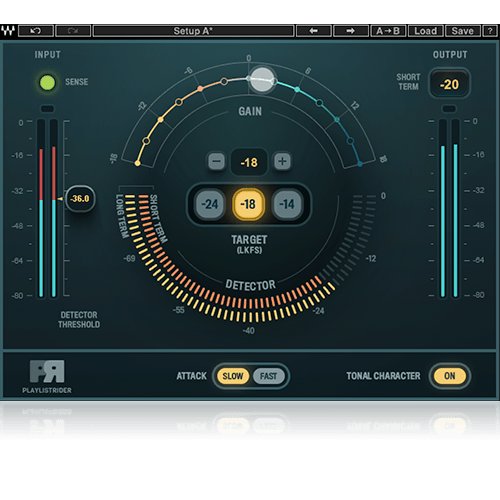Click the Load button
The image size is (500, 500).
pyautogui.click(x=425, y=31)
